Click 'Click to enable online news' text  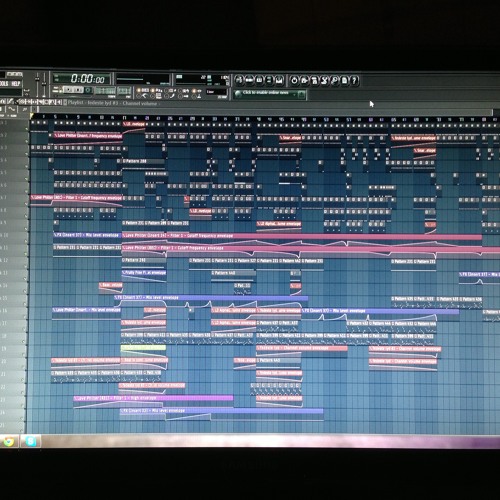(x=266, y=92)
